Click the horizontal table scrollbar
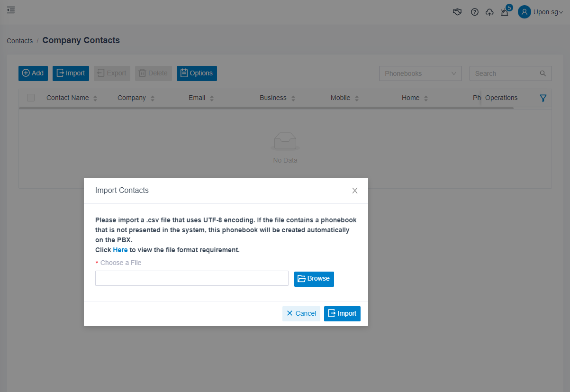The image size is (570, 392). click(266, 108)
